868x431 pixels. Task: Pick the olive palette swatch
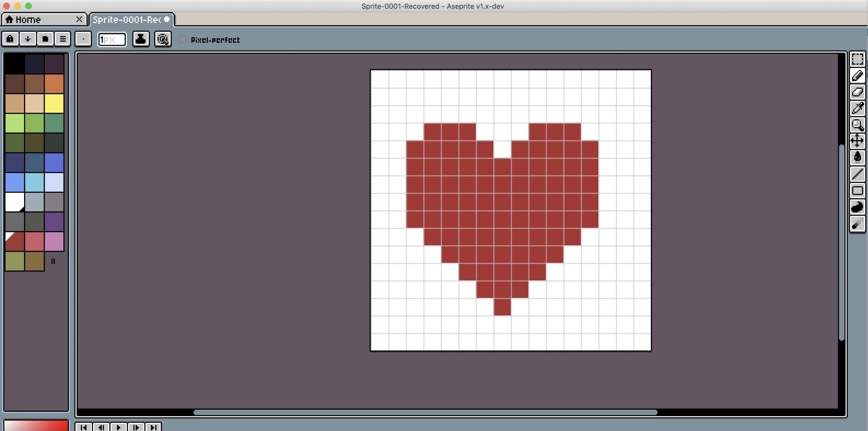tap(15, 261)
